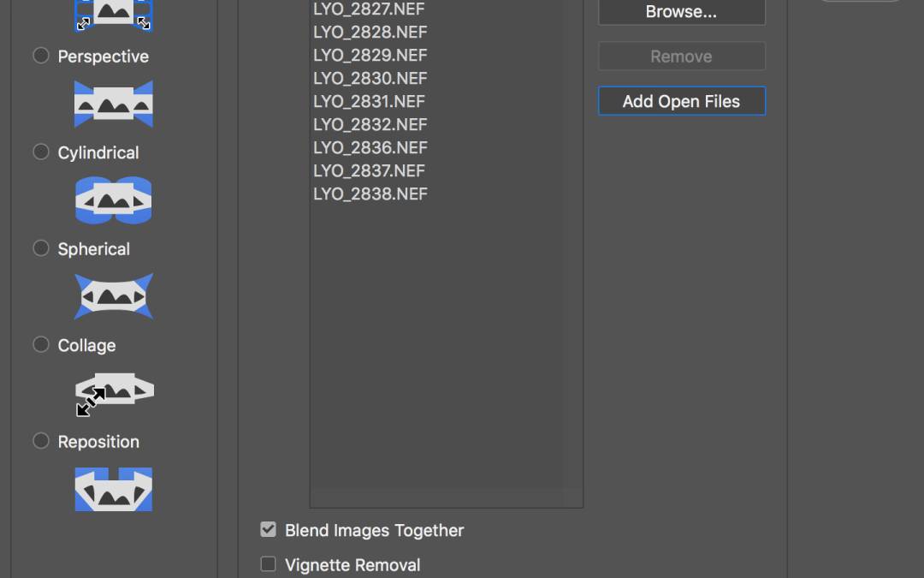The image size is (924, 578).
Task: Select the Perspective radio button
Action: click(x=41, y=56)
